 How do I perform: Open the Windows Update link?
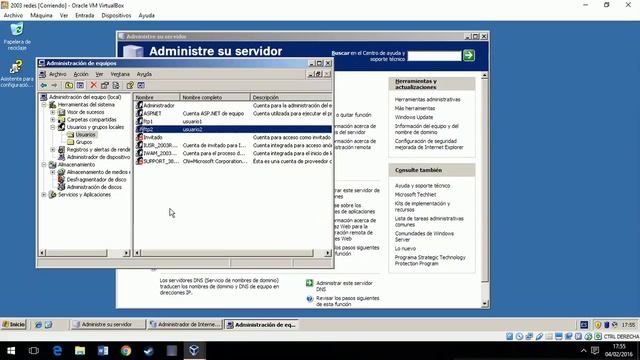pyautogui.click(x=414, y=117)
